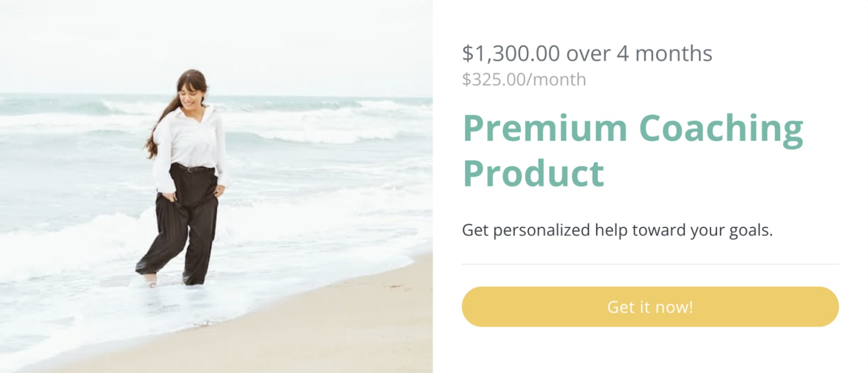Click the woman's long ponytail hair
Image resolution: width=868 pixels, height=373 pixels.
click(157, 130)
